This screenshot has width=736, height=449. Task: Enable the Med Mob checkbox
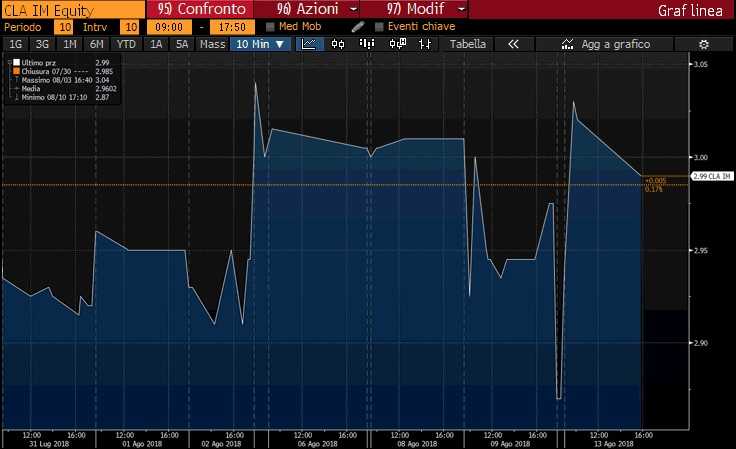tap(270, 27)
